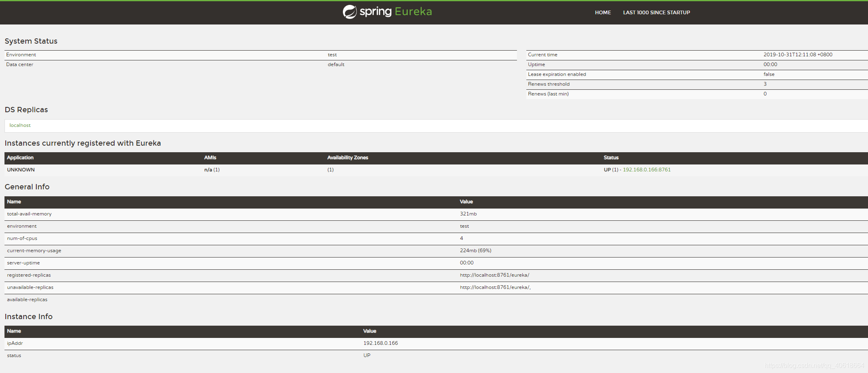Click the Availability Zones column header
This screenshot has width=868, height=373.
point(348,158)
